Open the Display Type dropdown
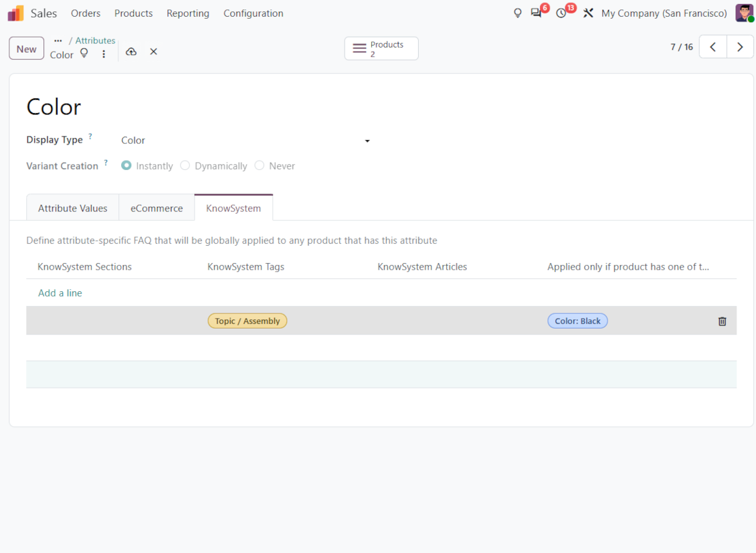The height and width of the screenshot is (553, 756). coord(246,141)
